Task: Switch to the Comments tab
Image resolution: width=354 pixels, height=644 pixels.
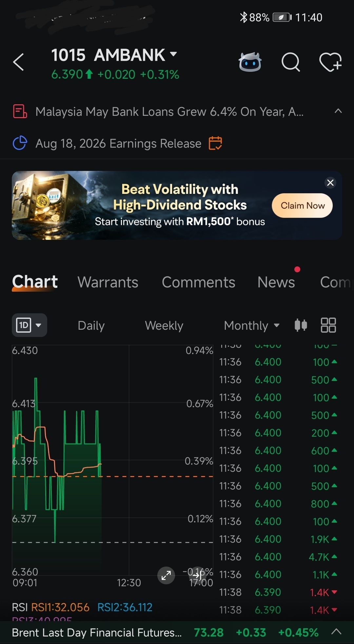Action: [198, 282]
